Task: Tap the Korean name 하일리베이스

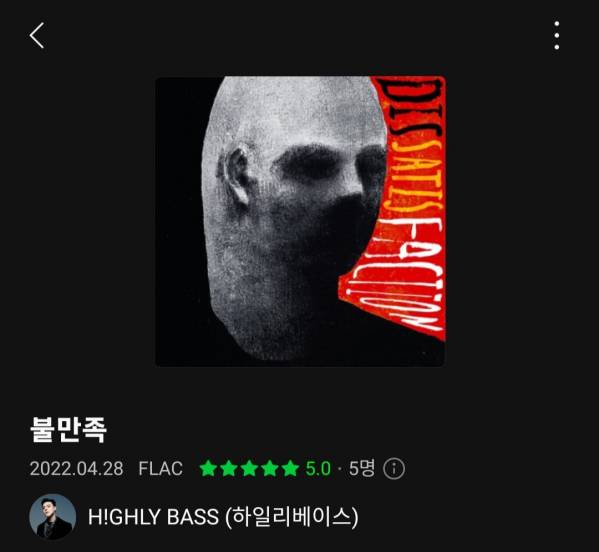Action: [x=291, y=517]
